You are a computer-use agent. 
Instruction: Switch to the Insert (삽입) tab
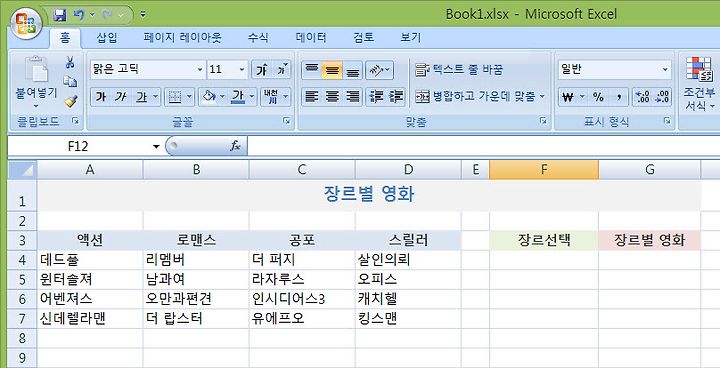coord(107,38)
